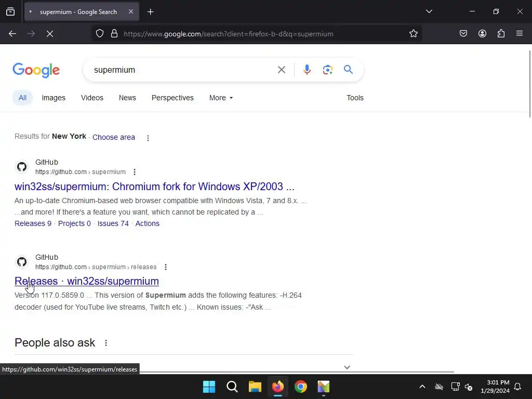
Task: Open Firefox account menu
Action: click(x=482, y=34)
